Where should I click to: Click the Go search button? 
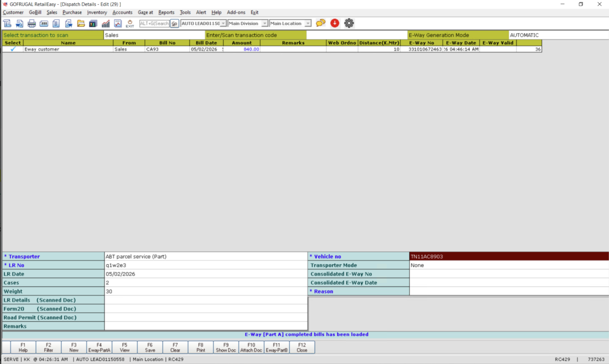point(174,24)
